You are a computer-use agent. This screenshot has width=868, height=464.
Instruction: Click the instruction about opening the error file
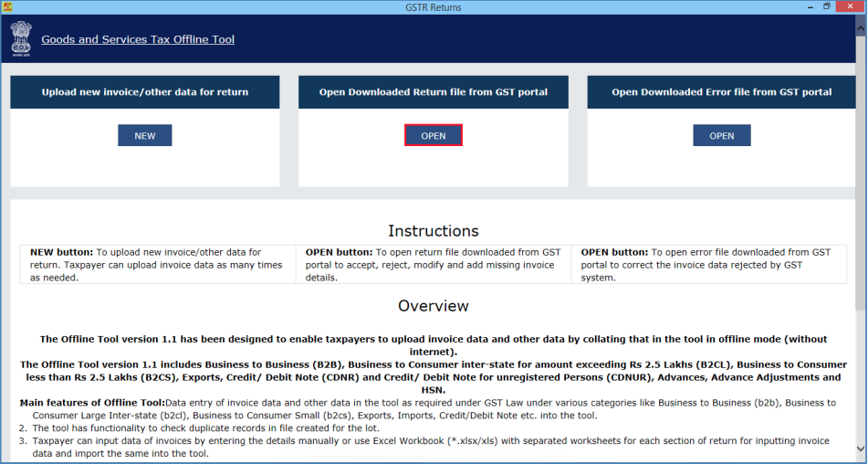coord(707,265)
